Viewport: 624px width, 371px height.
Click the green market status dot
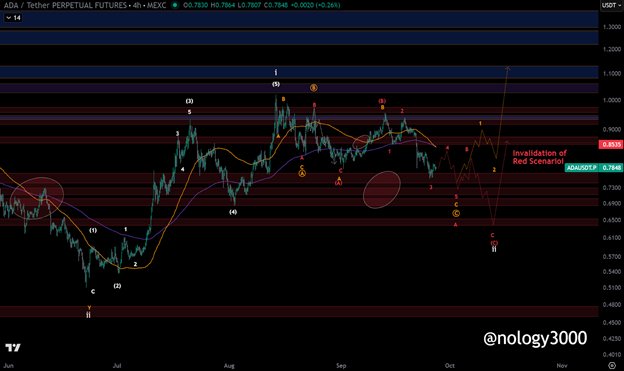pyautogui.click(x=175, y=5)
